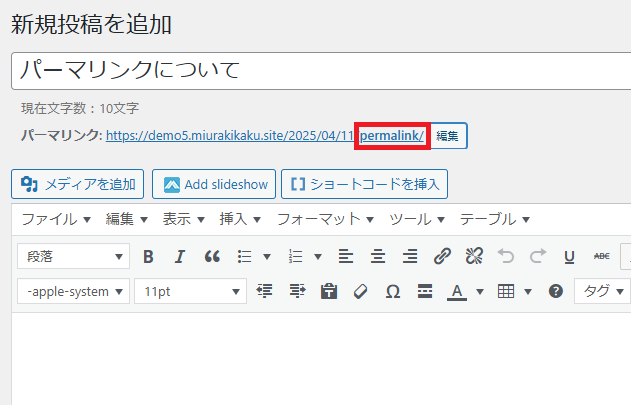Open the 段落 paragraph format dropdown
Viewport: 631px width, 405px height.
[73, 256]
